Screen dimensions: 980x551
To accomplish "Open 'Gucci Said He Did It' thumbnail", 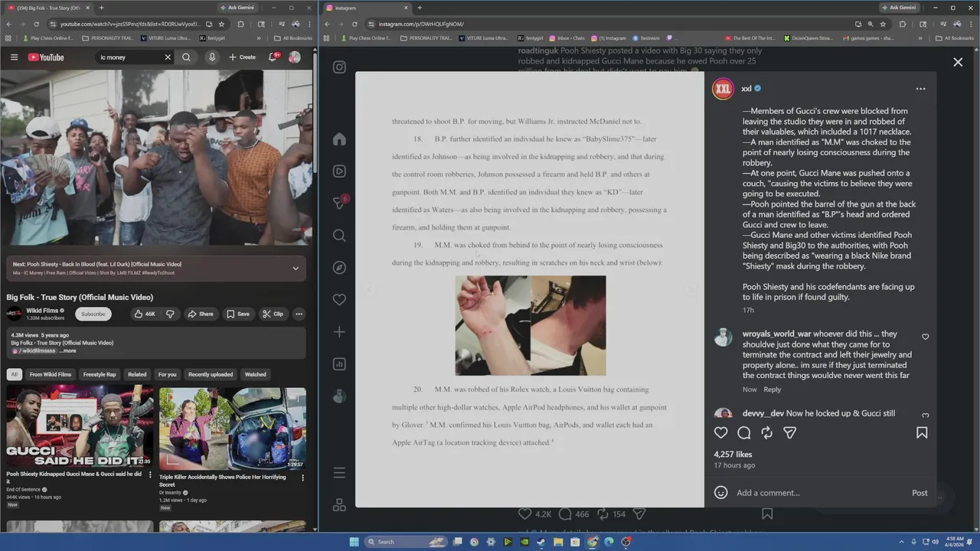I will (80, 428).
